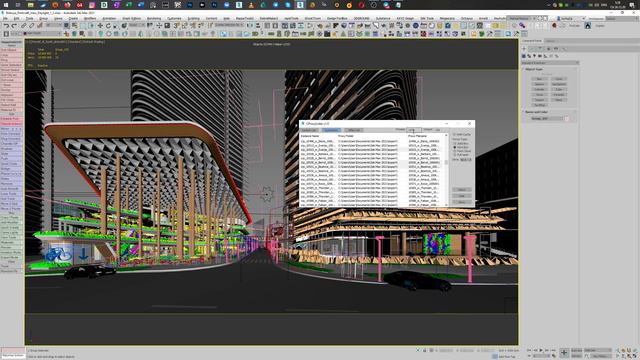This screenshot has height=360, width=640.
Task: Open the Edit menu
Action: 16,18
